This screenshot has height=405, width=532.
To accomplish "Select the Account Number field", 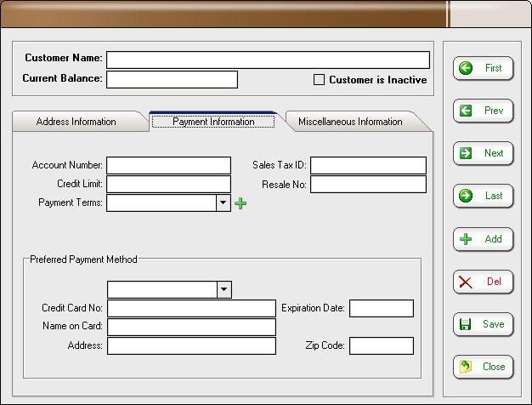I will tap(168, 165).
